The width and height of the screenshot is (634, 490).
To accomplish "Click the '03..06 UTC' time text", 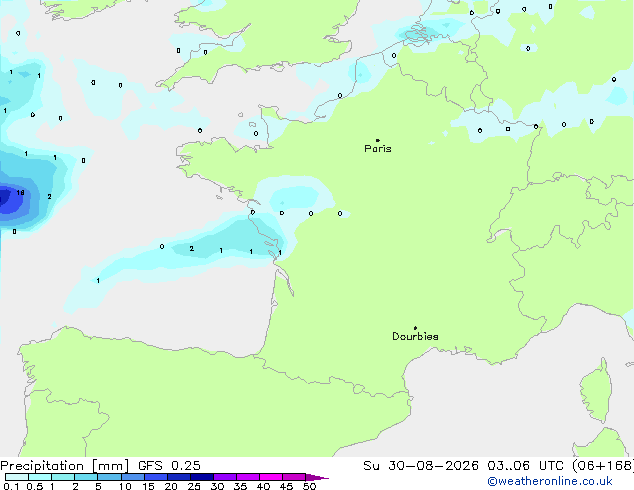I will [525, 466].
